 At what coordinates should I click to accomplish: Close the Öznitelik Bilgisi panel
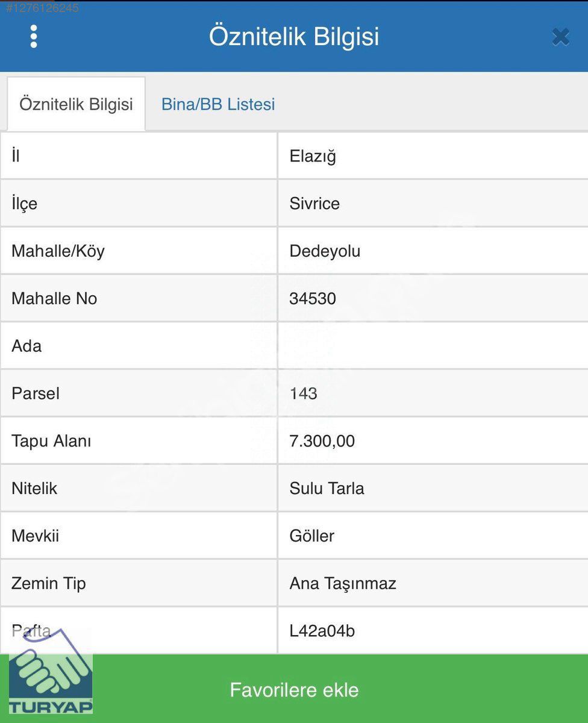560,37
